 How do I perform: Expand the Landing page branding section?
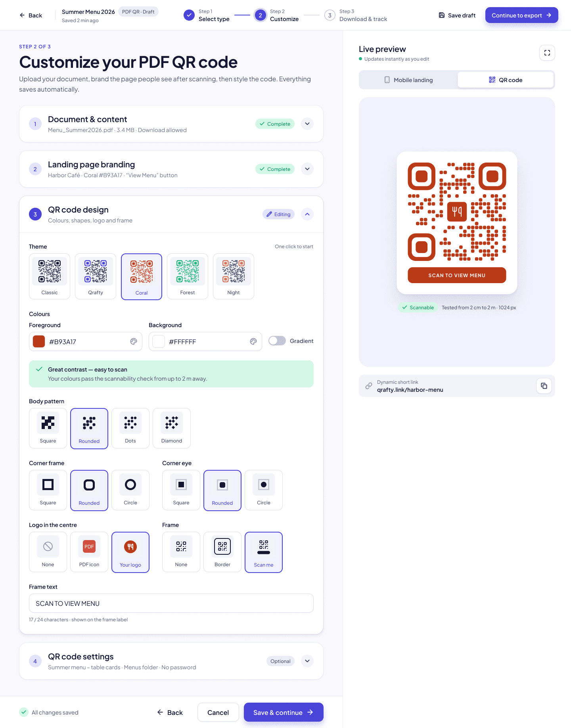coord(307,169)
